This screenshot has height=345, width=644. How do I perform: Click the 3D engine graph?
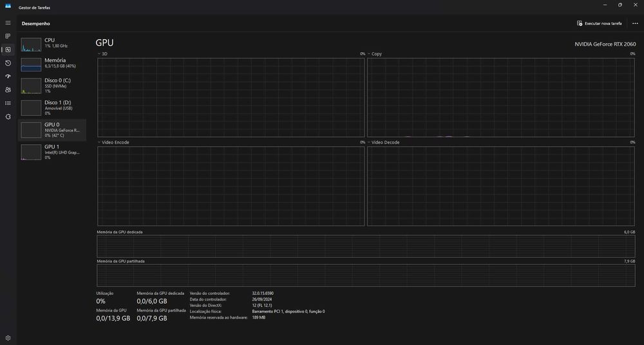[231, 97]
